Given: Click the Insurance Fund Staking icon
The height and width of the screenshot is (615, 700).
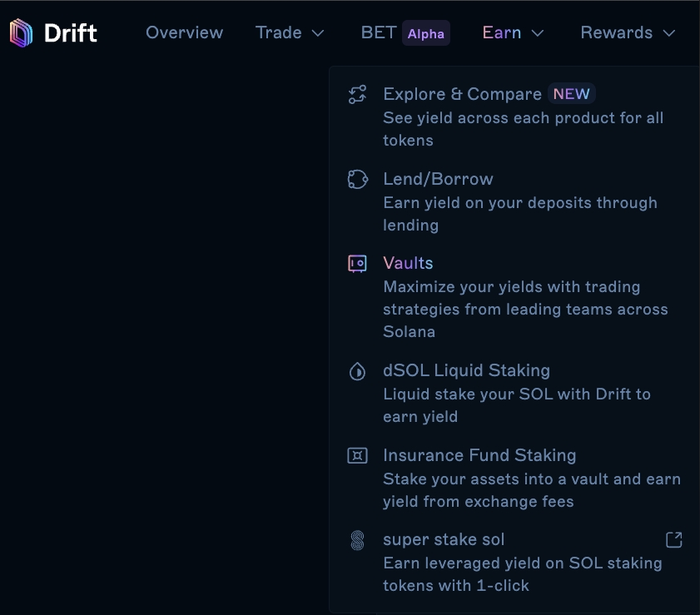Looking at the screenshot, I should (x=357, y=456).
